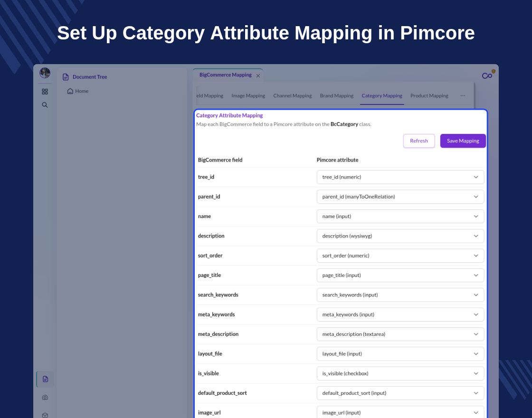Open the is_visible (checkbox) dropdown
532x418 pixels.
point(400,373)
